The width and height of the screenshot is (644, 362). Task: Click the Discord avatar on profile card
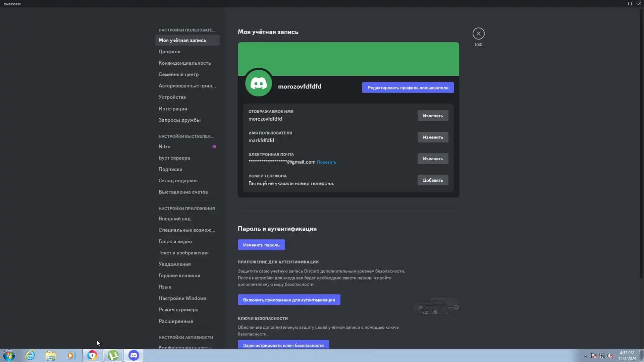coord(258,83)
